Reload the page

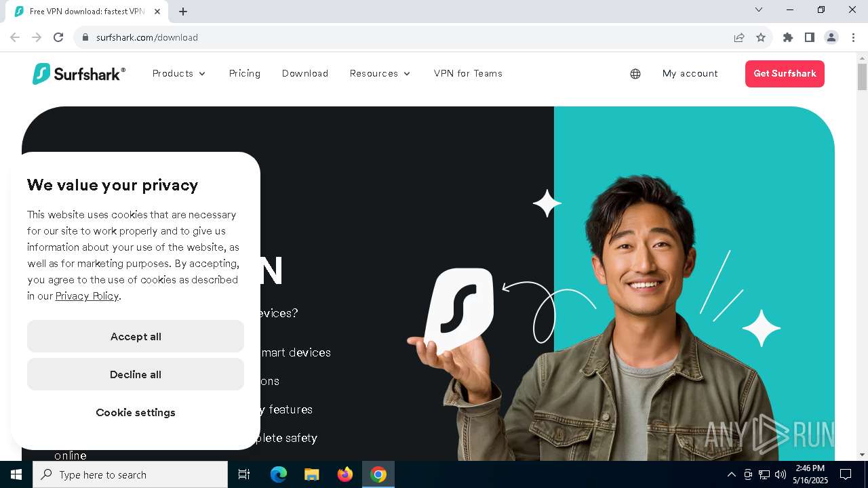point(58,37)
